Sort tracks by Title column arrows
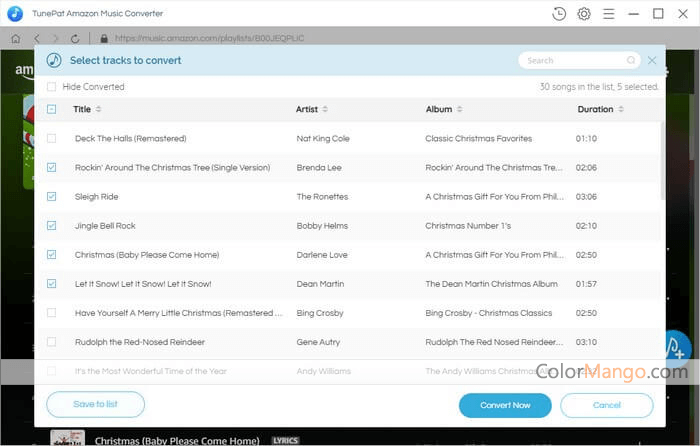Viewport: 700px width, 446px height. pyautogui.click(x=98, y=109)
